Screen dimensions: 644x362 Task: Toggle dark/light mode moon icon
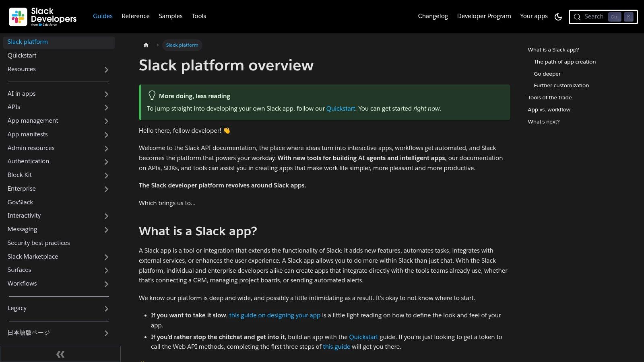(558, 16)
